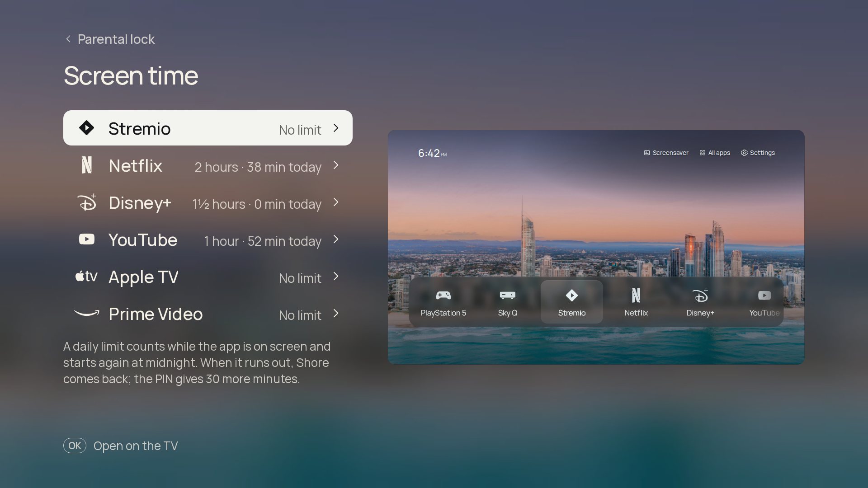Image resolution: width=868 pixels, height=488 pixels.
Task: Click the Stremio diamond icon in the list
Action: (x=86, y=128)
